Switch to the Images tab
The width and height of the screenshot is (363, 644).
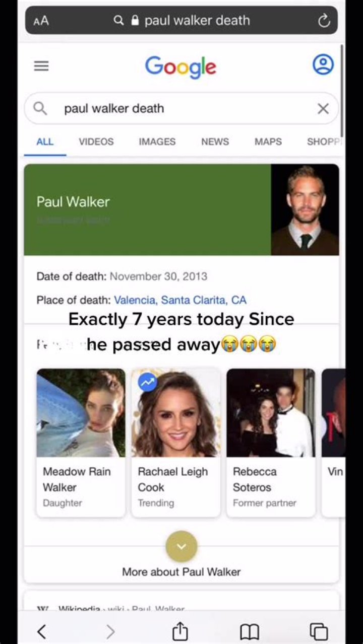click(x=157, y=141)
